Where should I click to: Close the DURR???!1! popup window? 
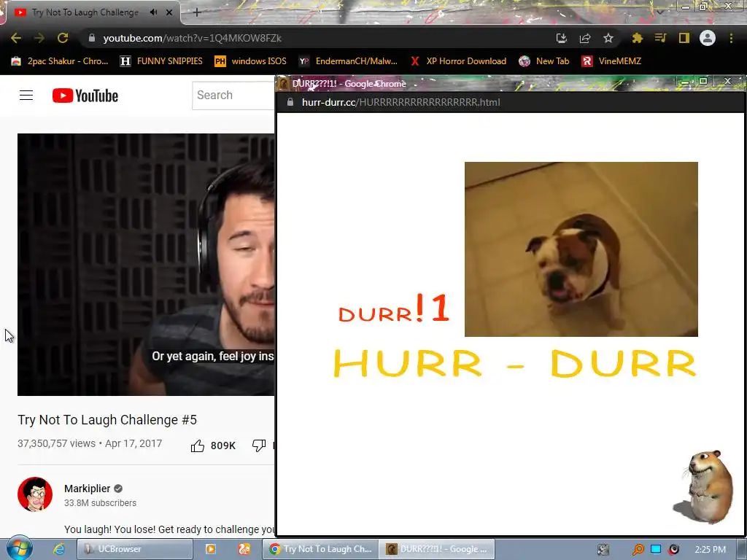(x=727, y=82)
